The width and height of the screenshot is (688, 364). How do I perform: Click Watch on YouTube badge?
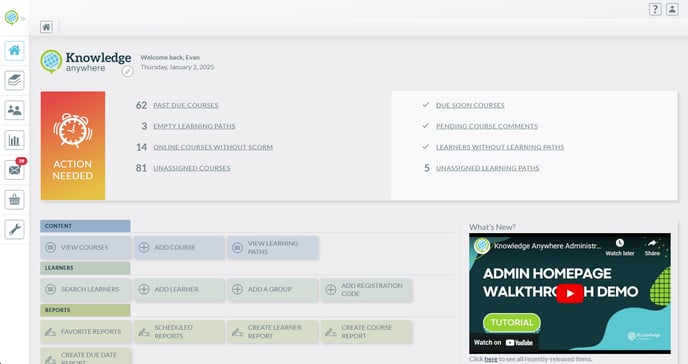tap(503, 343)
